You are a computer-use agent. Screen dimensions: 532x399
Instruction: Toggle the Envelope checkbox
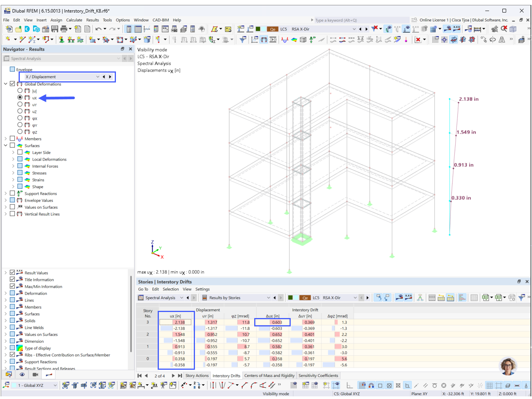(13, 69)
